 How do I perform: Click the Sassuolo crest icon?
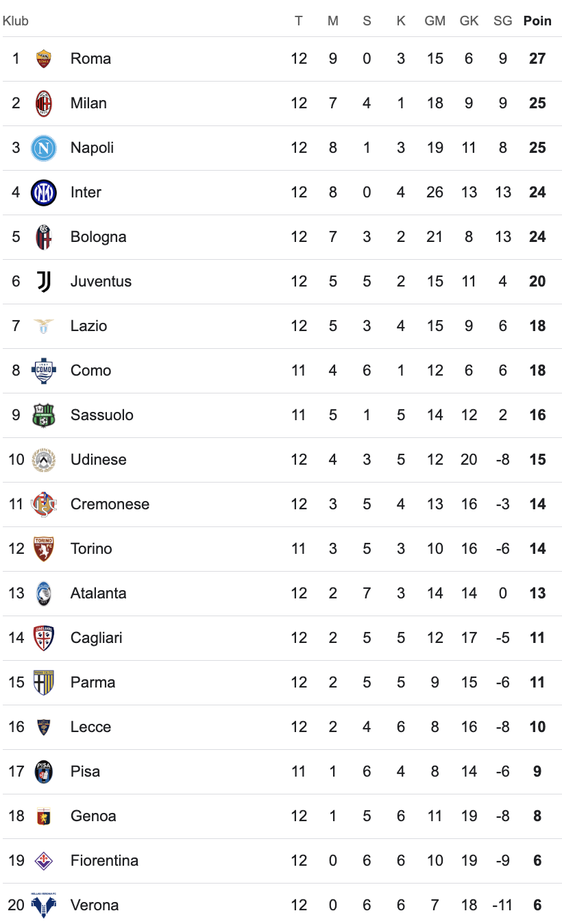44,415
